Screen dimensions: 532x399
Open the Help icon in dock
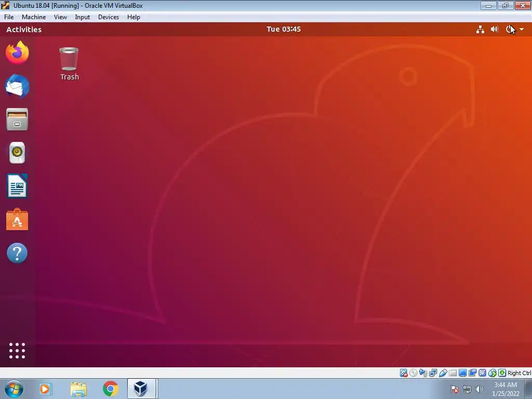17,253
